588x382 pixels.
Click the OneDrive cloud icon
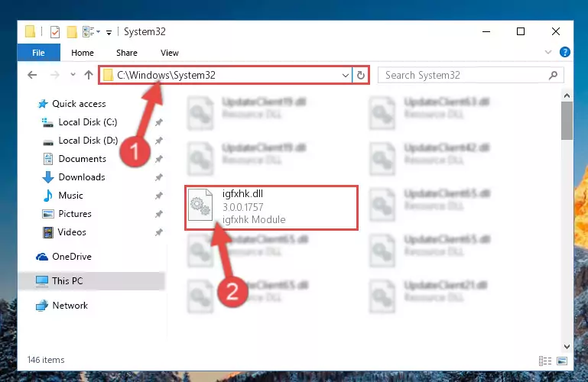pos(42,257)
